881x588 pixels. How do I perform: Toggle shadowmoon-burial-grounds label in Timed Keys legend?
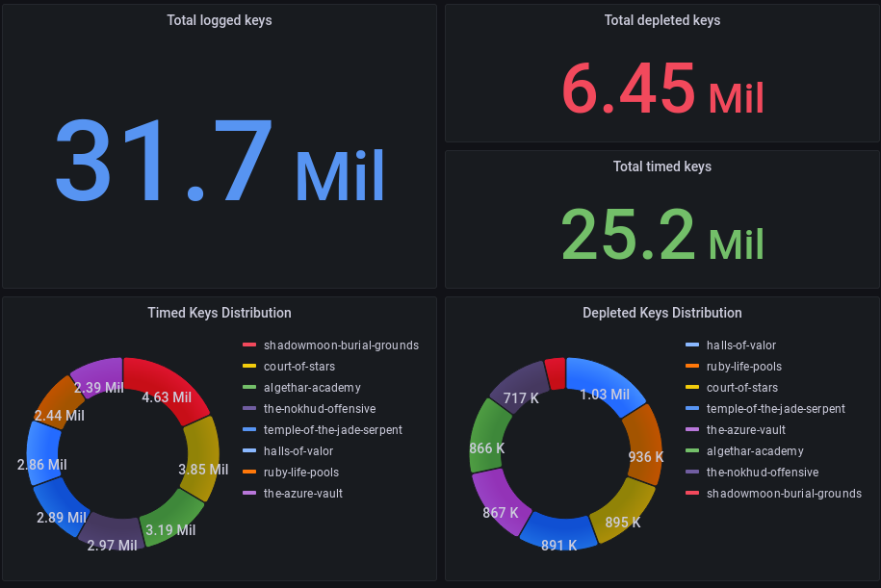[x=341, y=345]
